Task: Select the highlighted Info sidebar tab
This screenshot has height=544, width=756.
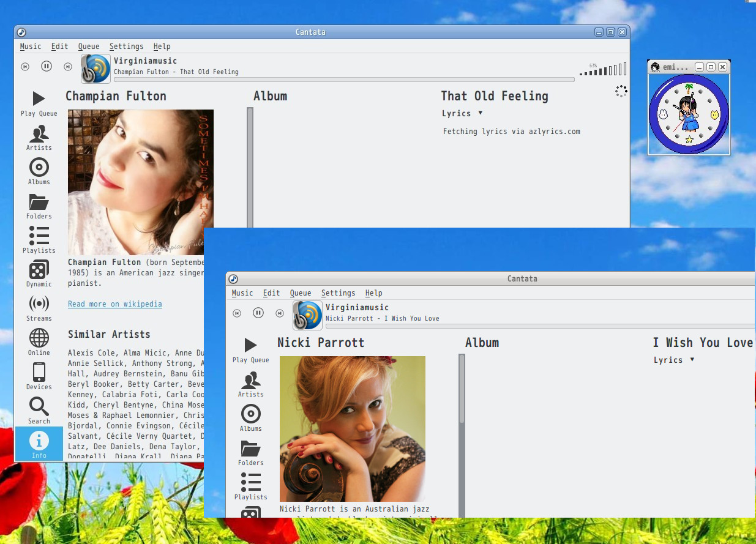Action: point(39,444)
